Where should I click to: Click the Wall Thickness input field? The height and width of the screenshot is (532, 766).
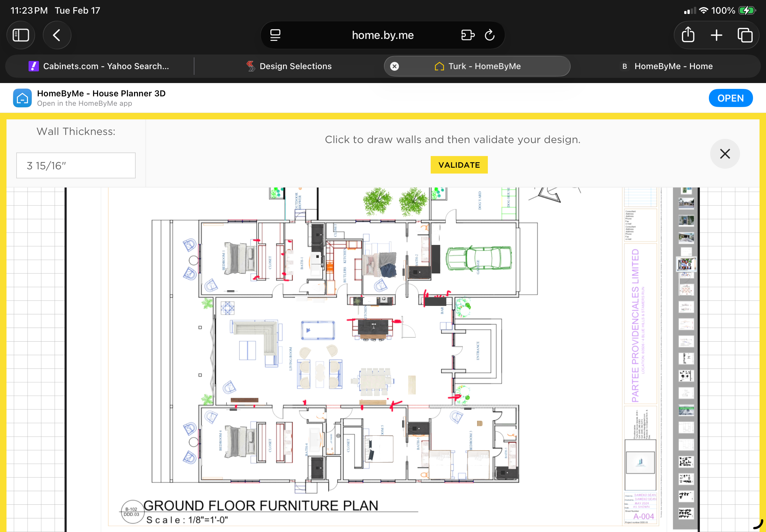(76, 166)
